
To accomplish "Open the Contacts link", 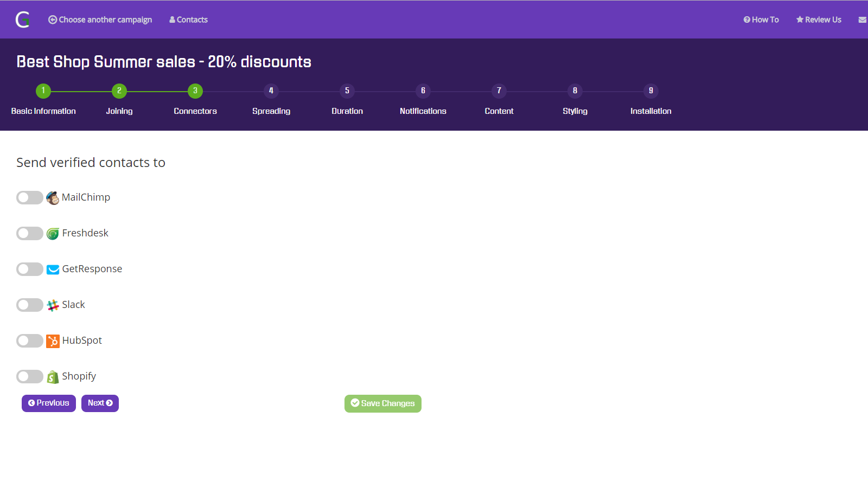I will tap(188, 20).
